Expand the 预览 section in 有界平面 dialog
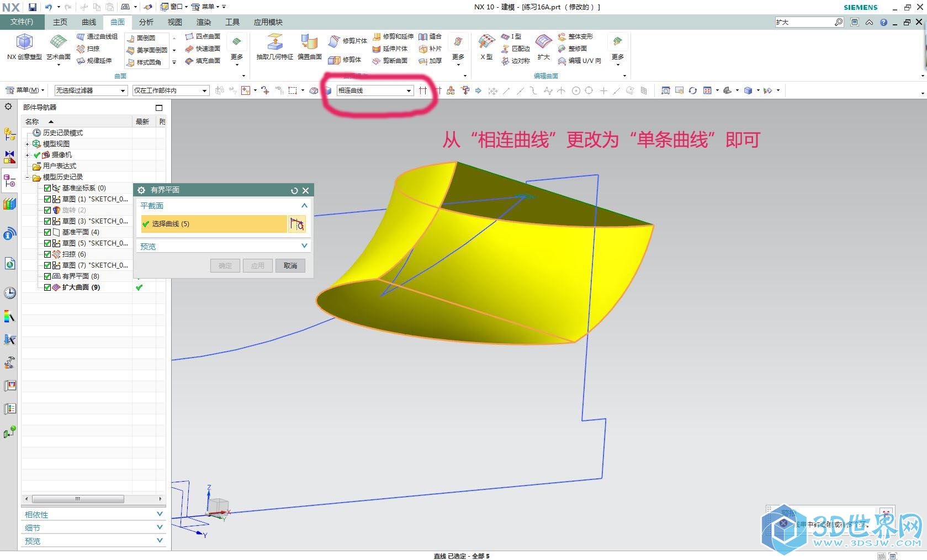Viewport: 927px width, 560px height. point(304,246)
